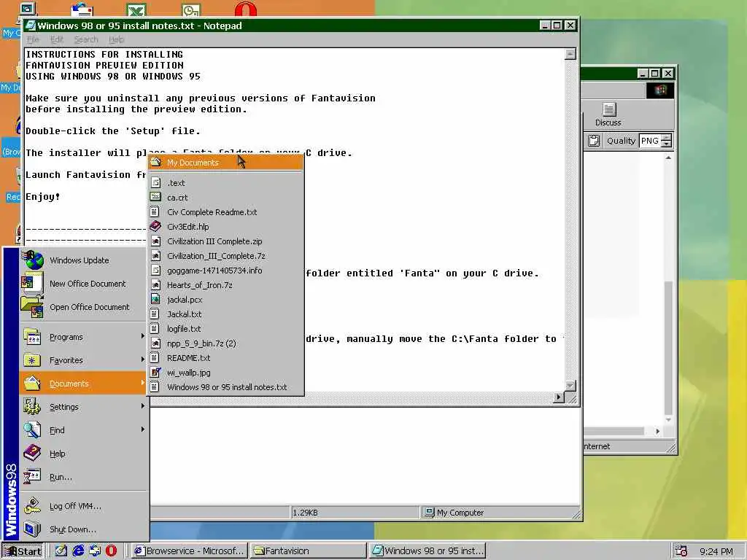Click the Hearts_of_Iron.7z archive icon
747x560 pixels.
tap(155, 285)
